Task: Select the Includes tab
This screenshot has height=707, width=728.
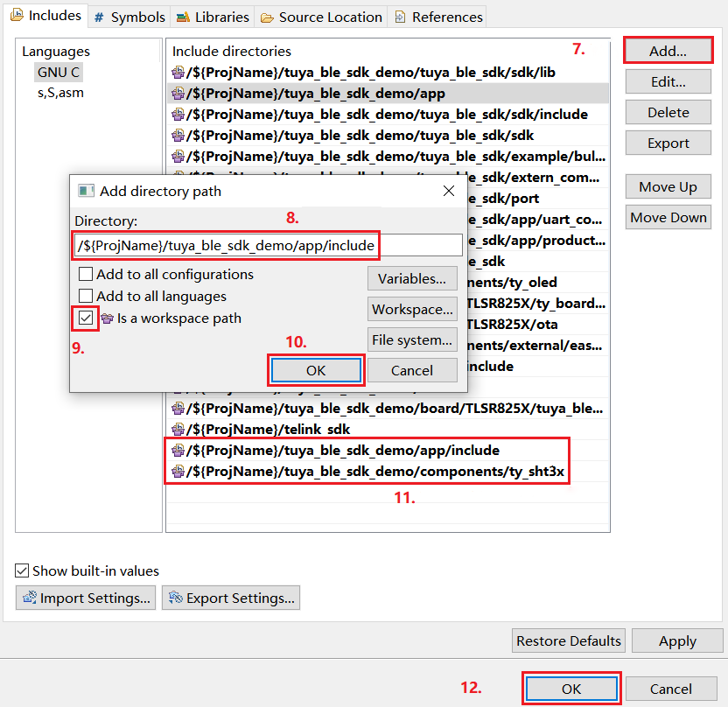Action: point(45,16)
